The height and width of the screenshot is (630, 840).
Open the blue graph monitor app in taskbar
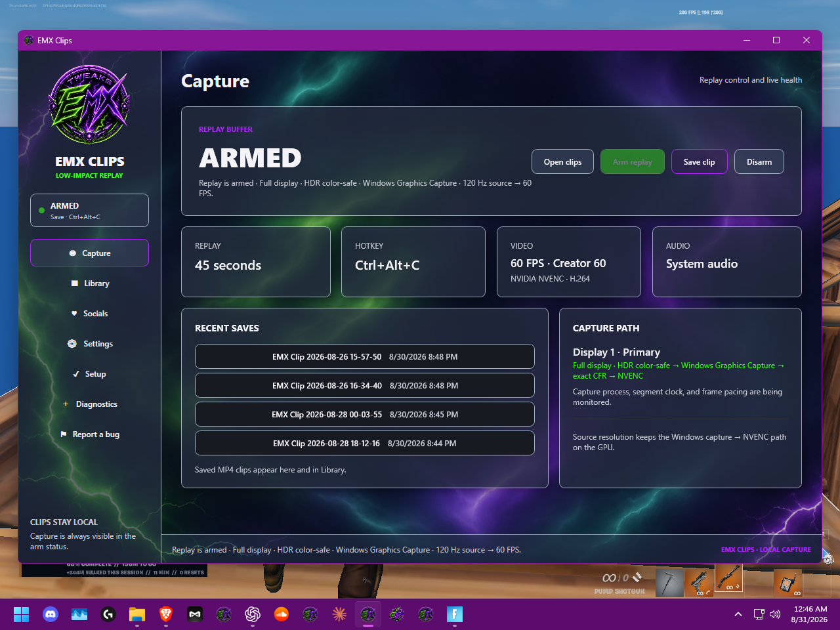click(79, 614)
